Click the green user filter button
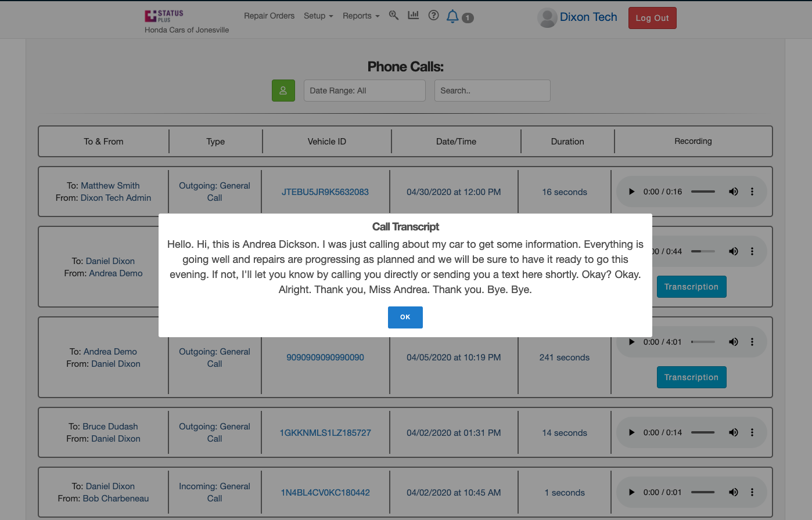 click(x=283, y=91)
